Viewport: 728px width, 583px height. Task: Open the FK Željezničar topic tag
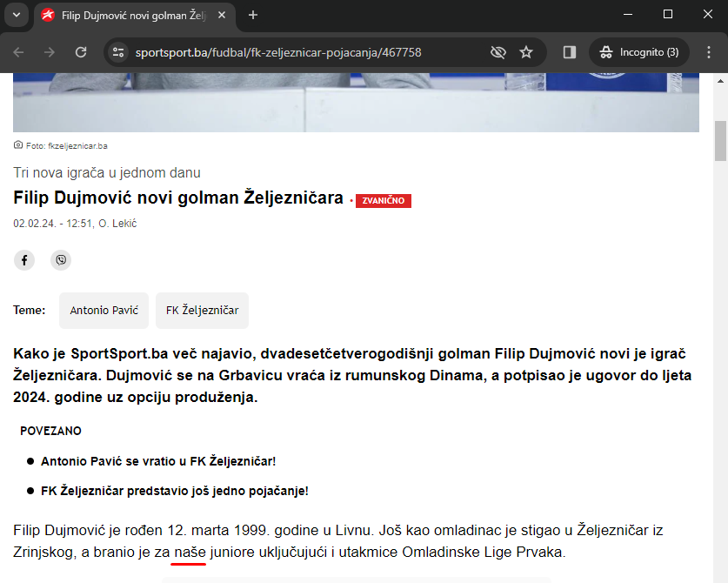(203, 311)
